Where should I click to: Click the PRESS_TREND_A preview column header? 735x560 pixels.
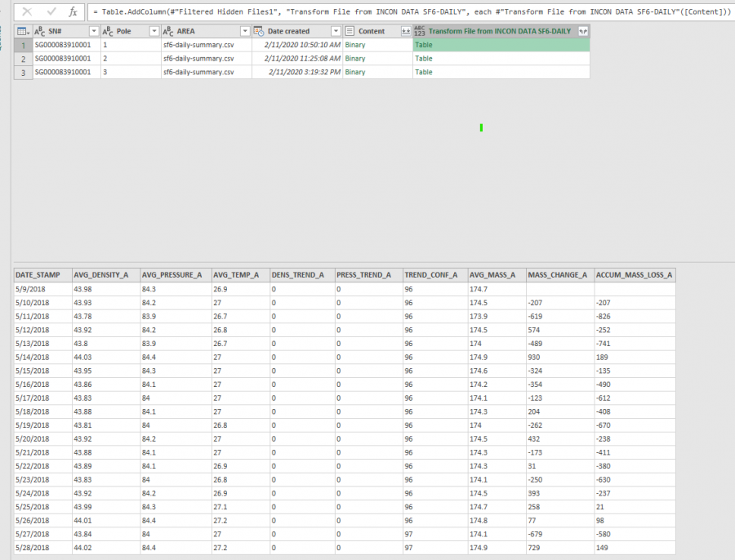tap(369, 275)
